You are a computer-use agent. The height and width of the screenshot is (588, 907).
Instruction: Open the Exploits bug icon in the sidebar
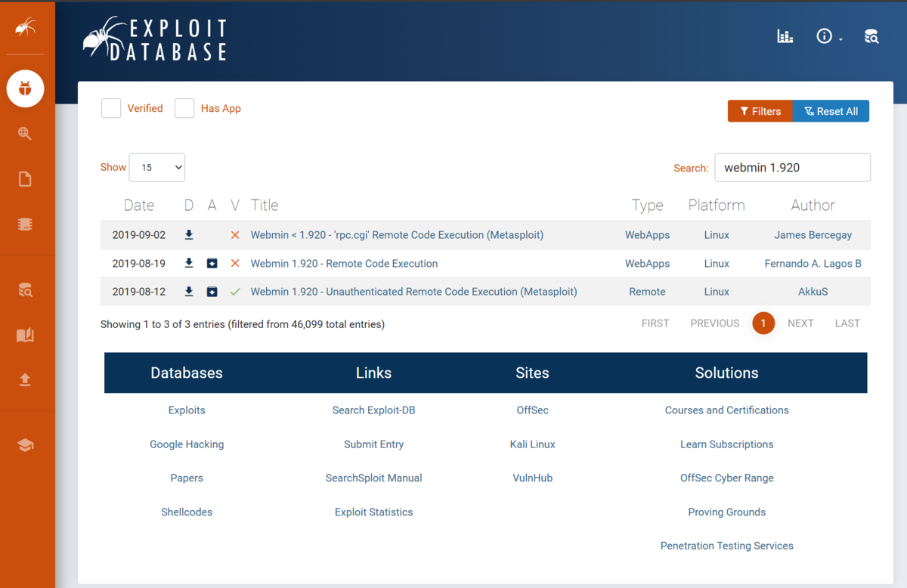click(x=25, y=89)
